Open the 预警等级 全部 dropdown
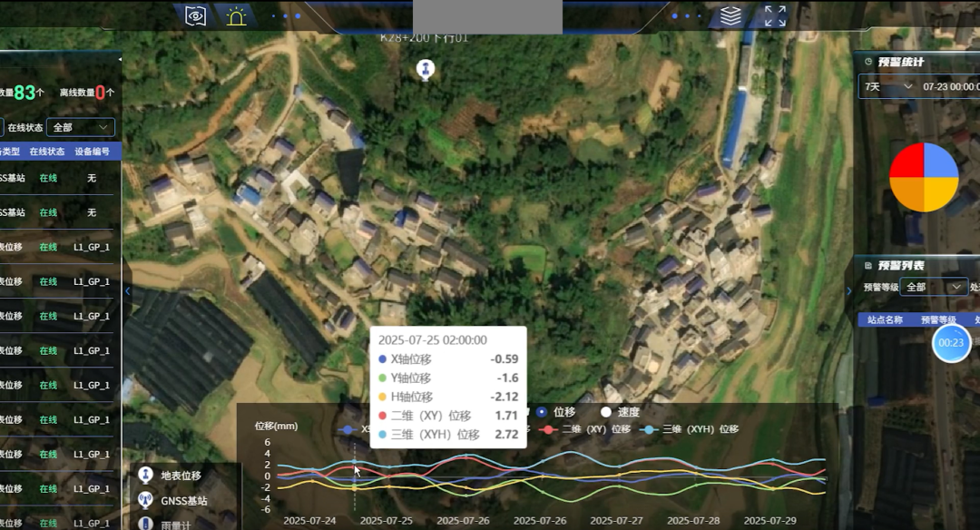This screenshot has height=530, width=980. click(x=933, y=287)
